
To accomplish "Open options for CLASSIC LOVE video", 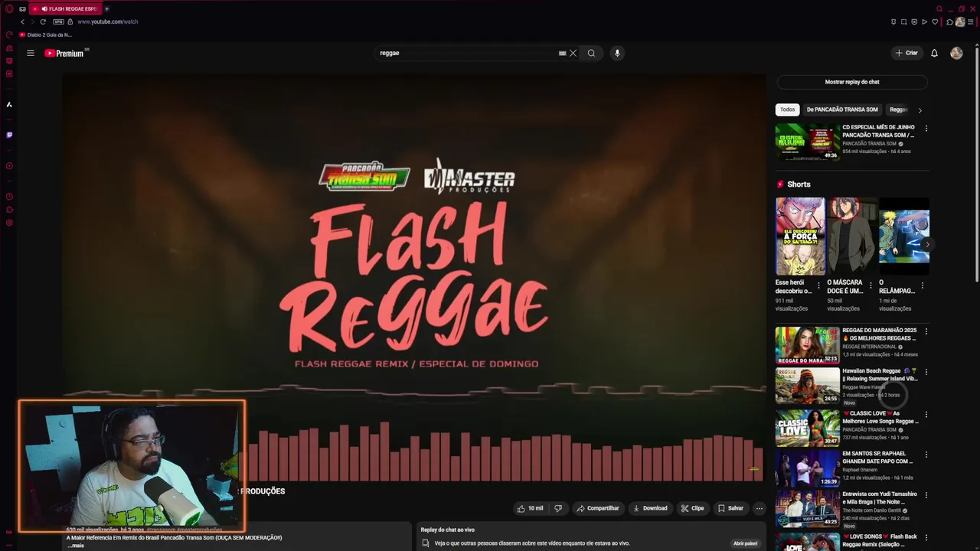I will coord(926,414).
